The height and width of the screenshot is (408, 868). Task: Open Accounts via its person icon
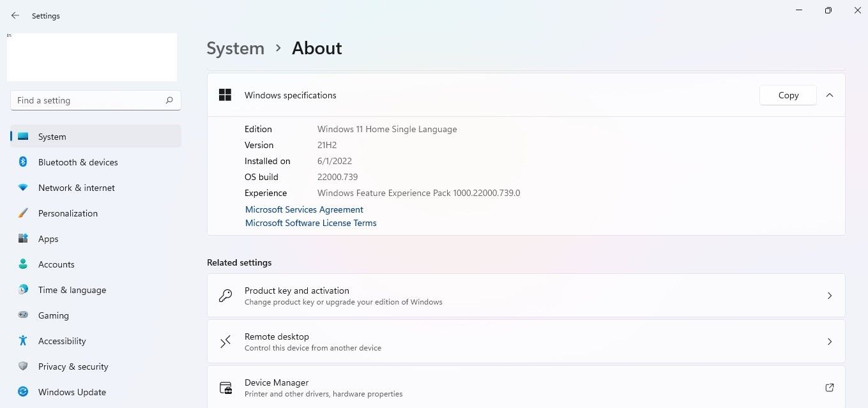pos(23,264)
